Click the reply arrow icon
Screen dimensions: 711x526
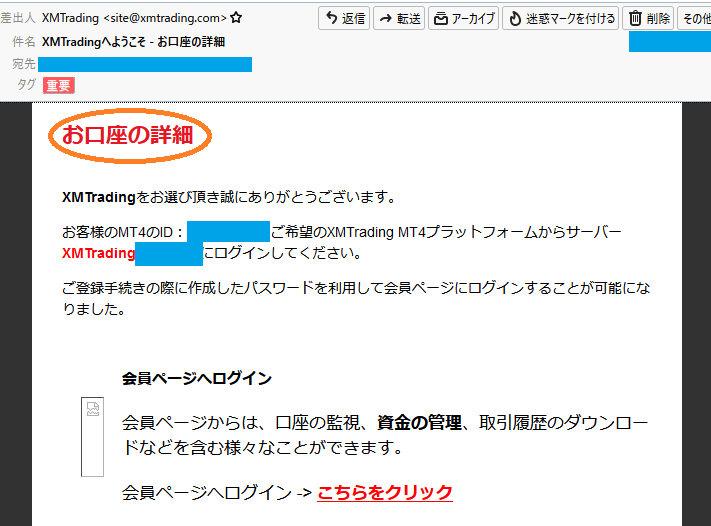click(331, 18)
